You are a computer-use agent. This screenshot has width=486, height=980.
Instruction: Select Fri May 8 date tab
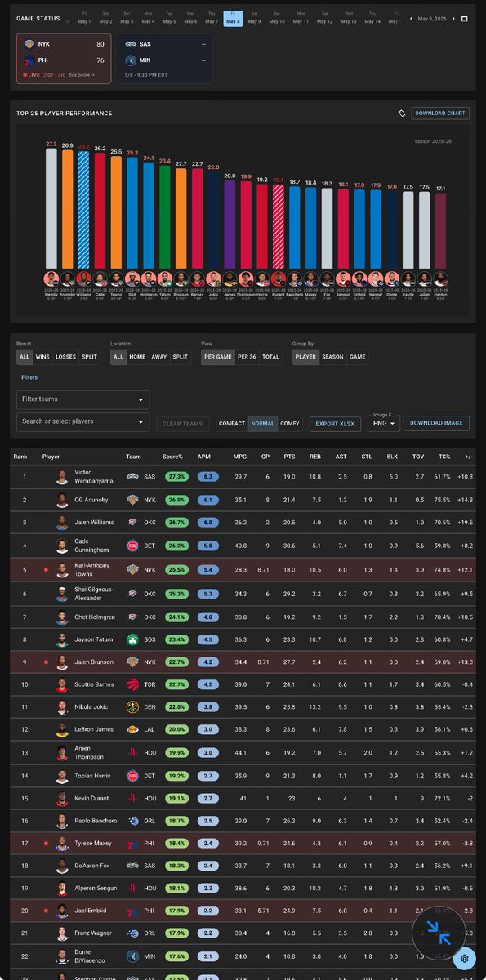[234, 19]
